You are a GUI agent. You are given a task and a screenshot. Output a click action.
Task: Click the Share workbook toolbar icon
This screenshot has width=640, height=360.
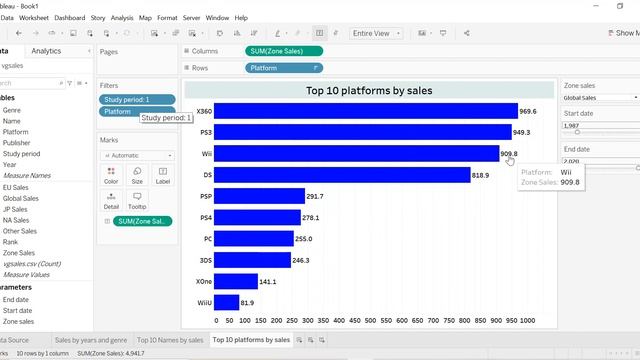(467, 33)
